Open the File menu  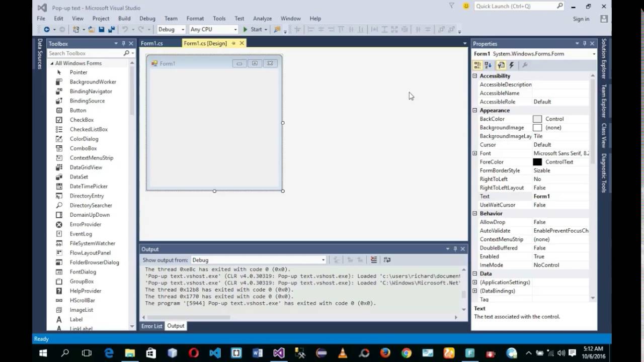pos(41,19)
